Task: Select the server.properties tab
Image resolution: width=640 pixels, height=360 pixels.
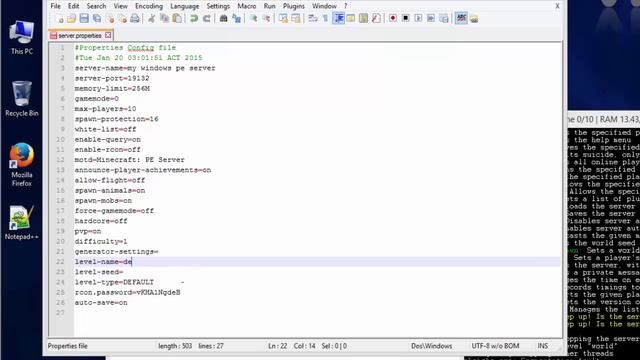Action: pos(79,36)
